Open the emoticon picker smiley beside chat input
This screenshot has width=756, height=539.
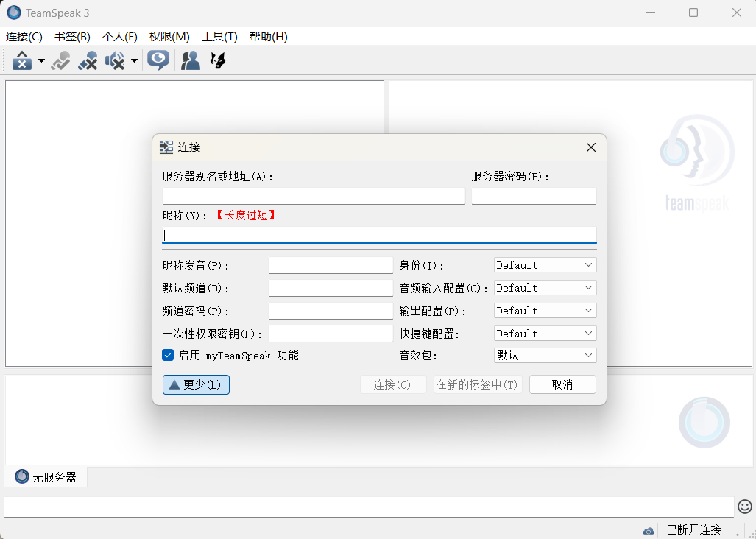pos(745,506)
